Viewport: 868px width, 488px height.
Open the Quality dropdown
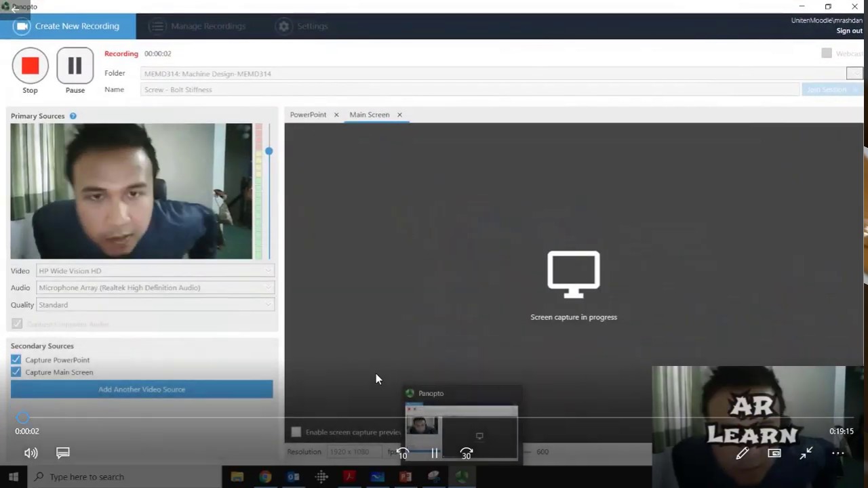(x=155, y=305)
